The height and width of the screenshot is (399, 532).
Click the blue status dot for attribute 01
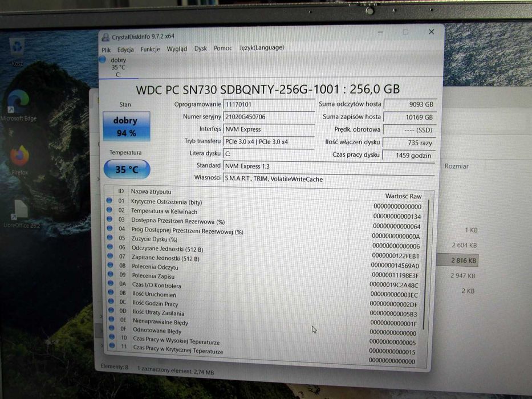(109, 200)
